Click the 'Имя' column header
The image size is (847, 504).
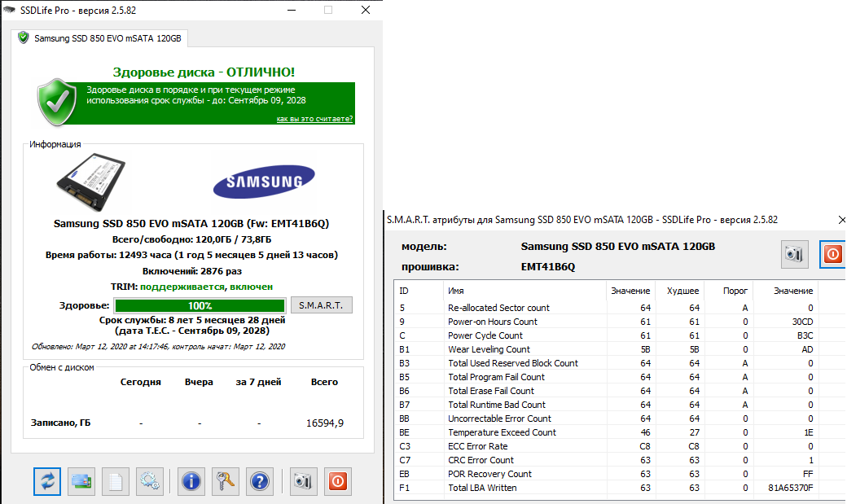[524, 291]
